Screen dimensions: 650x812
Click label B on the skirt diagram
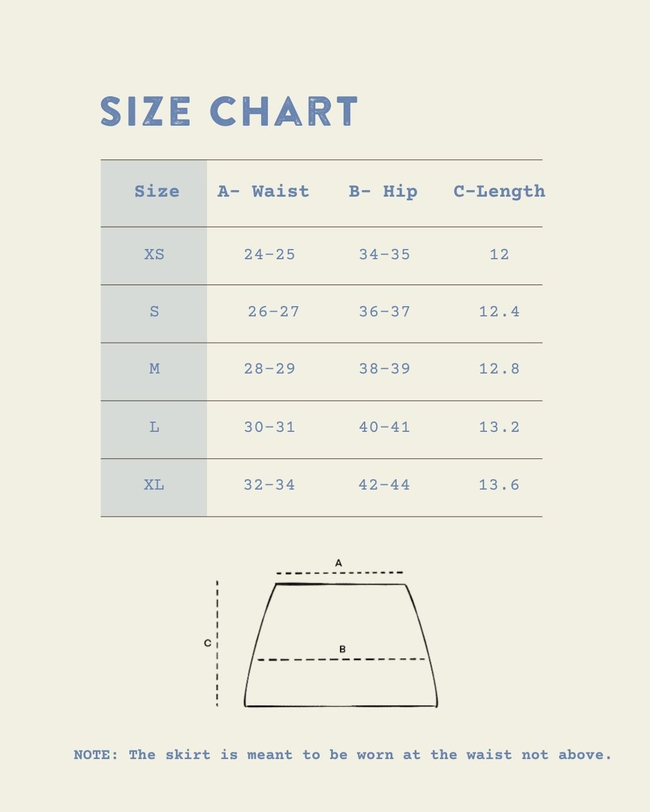click(x=342, y=649)
